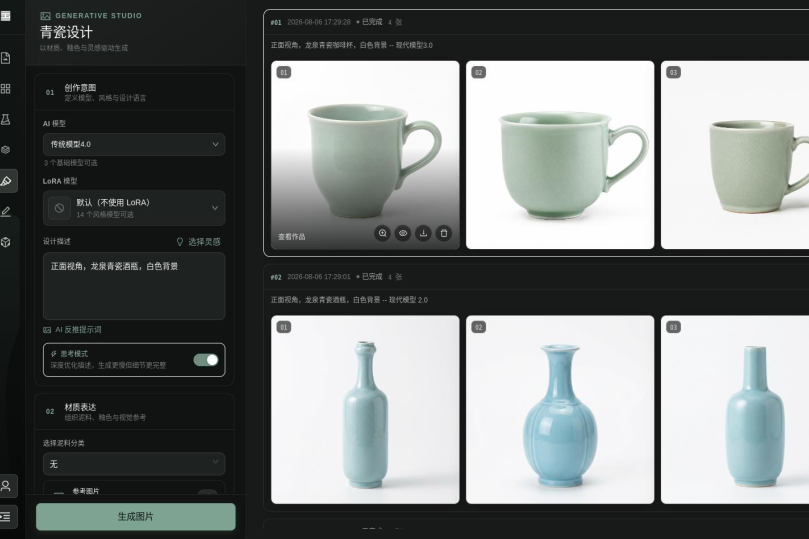Preview the first mug with eye icon
Viewport: 809px width, 539px height.
[x=403, y=233]
